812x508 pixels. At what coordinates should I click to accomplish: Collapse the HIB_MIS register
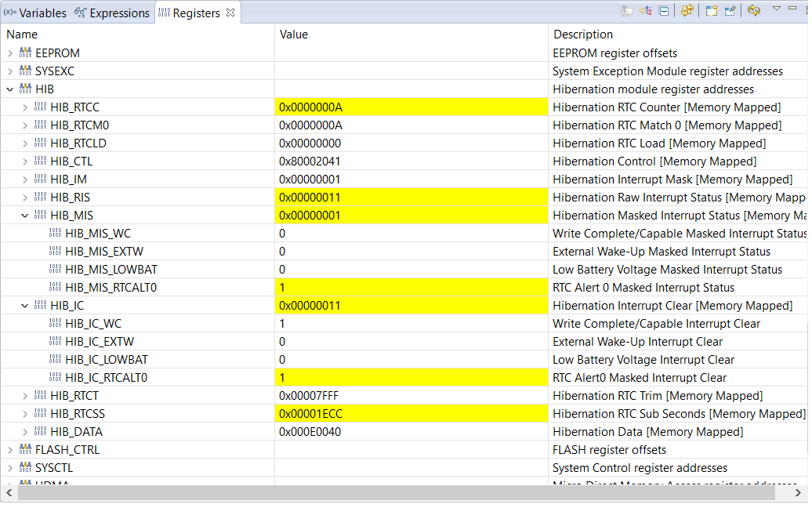[x=25, y=216]
